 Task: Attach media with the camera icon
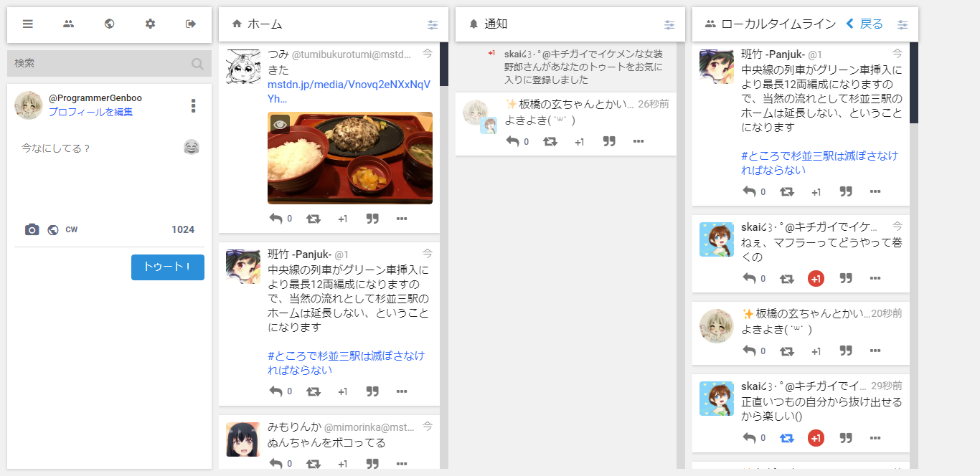pos(32,229)
